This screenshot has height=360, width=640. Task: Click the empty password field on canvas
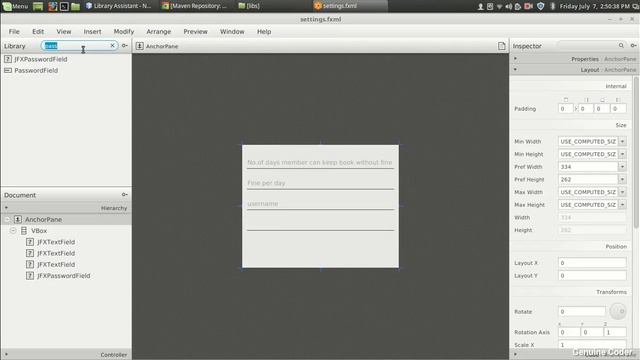click(320, 224)
